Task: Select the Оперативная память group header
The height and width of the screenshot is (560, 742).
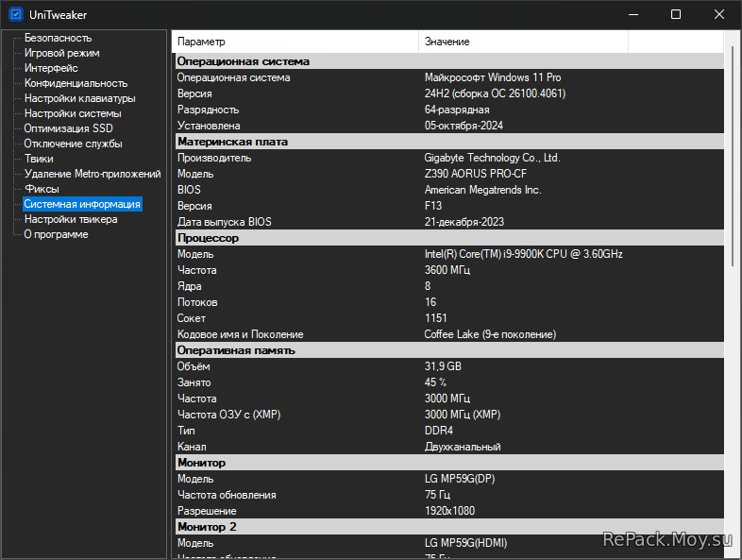Action: coord(447,350)
